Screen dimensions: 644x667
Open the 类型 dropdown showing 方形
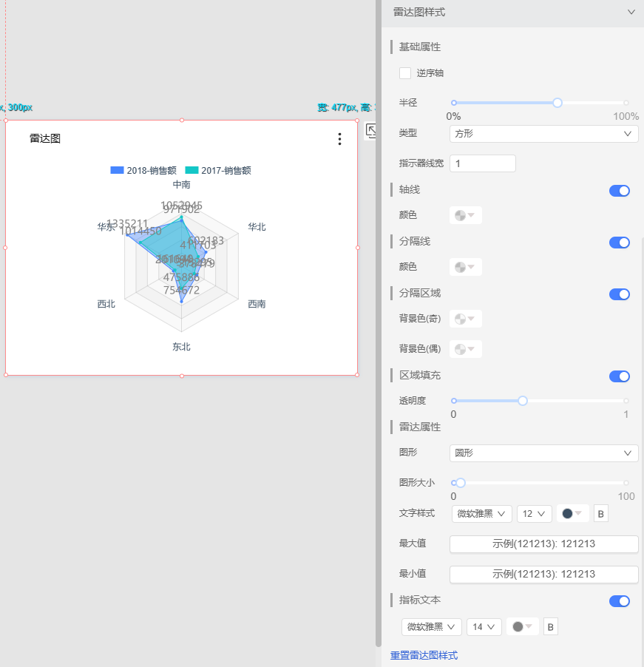tap(543, 134)
